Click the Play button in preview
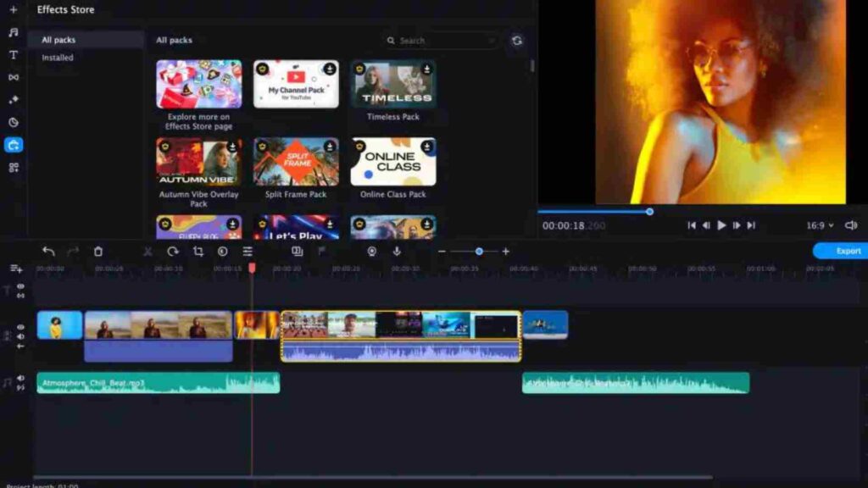The image size is (868, 488). (721, 225)
